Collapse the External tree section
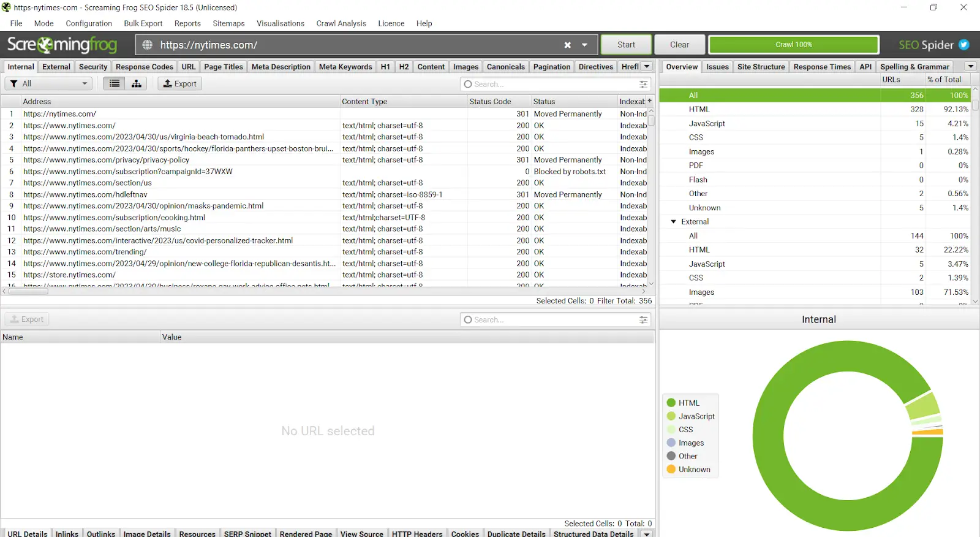980x537 pixels. pos(674,222)
